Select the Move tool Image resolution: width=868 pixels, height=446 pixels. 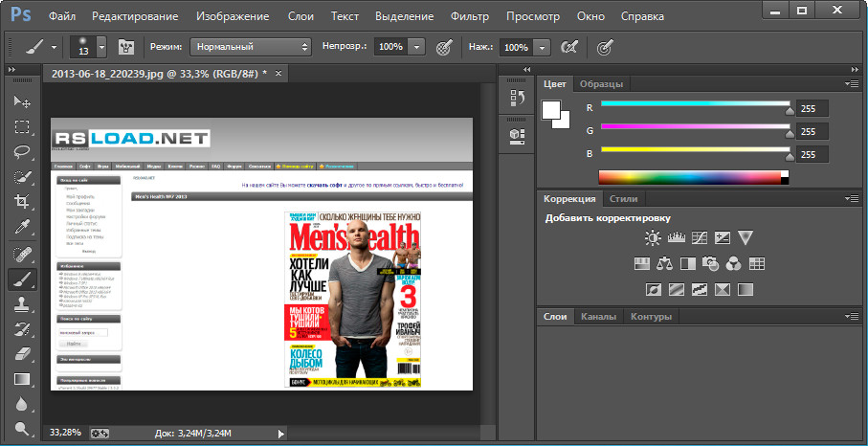[22, 101]
